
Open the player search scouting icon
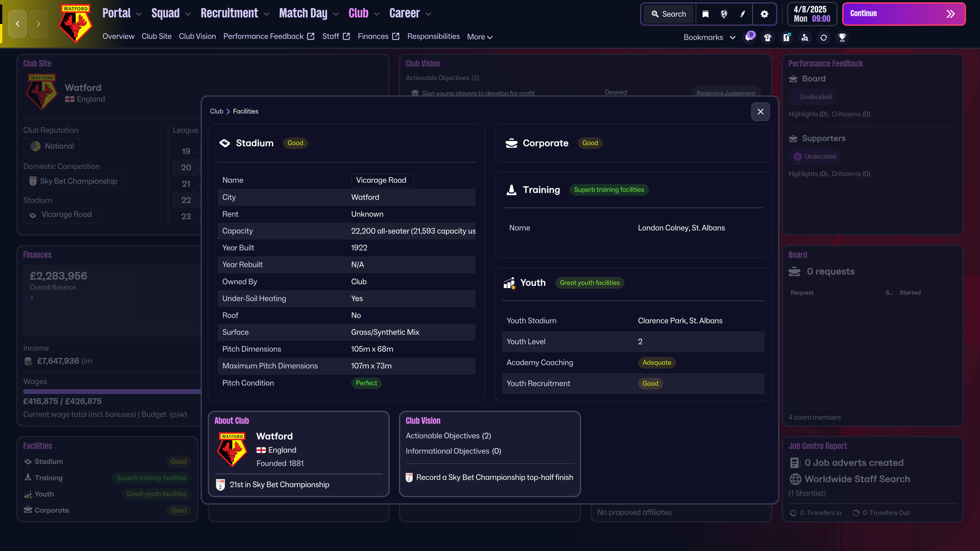805,37
